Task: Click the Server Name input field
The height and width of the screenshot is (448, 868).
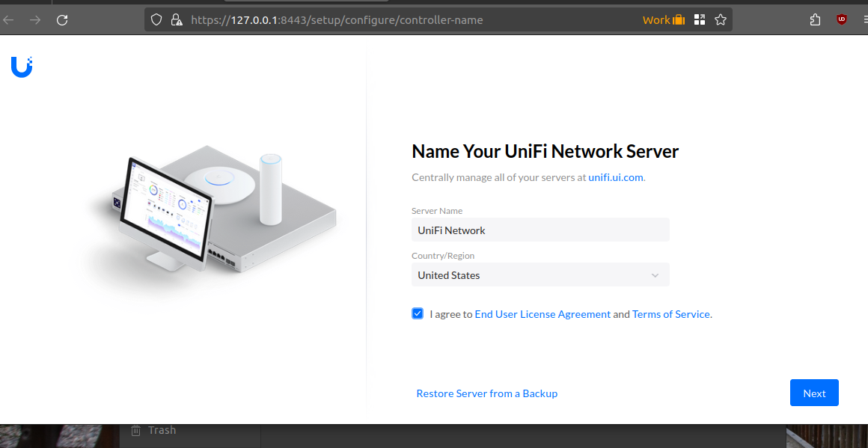Action: point(540,230)
